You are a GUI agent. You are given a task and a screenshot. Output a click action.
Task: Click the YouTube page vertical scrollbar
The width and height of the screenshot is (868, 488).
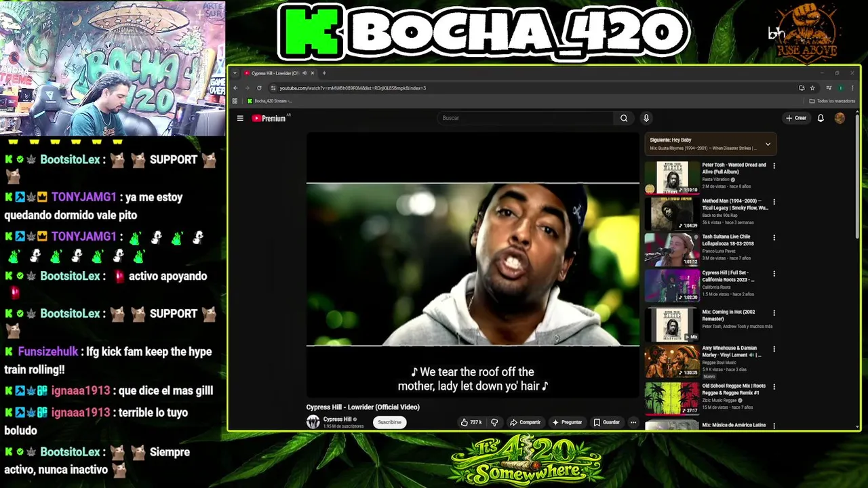click(x=858, y=176)
